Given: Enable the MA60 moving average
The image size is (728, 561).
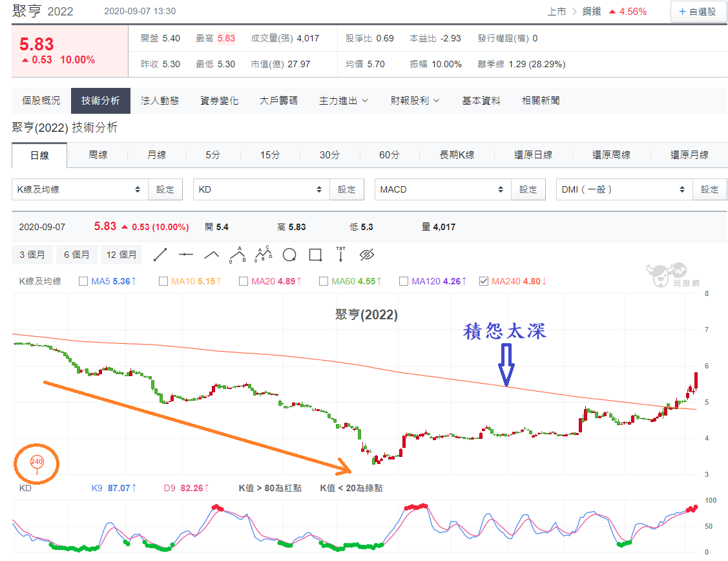Looking at the screenshot, I should [x=324, y=281].
